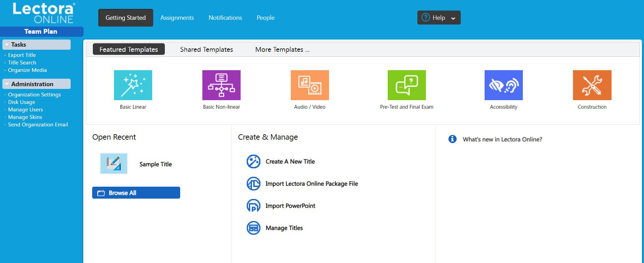Open the Sample Title thumbnail

114,164
